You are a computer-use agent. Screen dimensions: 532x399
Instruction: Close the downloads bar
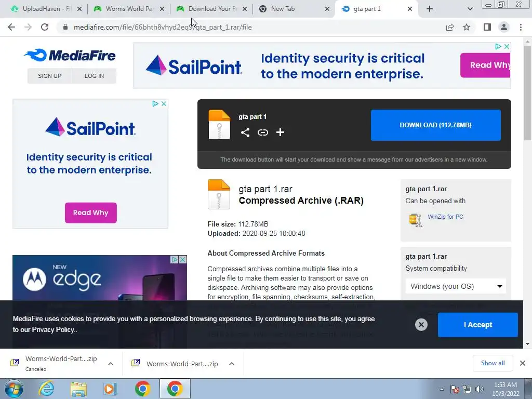click(523, 363)
